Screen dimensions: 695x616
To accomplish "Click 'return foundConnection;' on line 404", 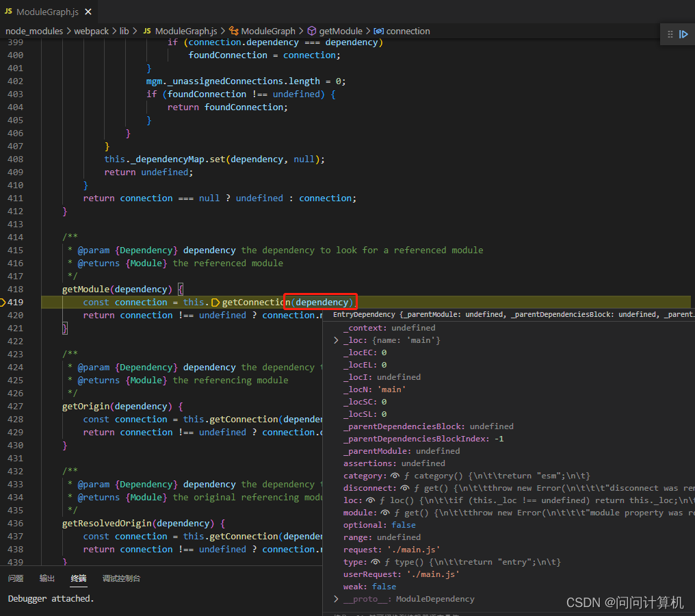I will coord(228,107).
